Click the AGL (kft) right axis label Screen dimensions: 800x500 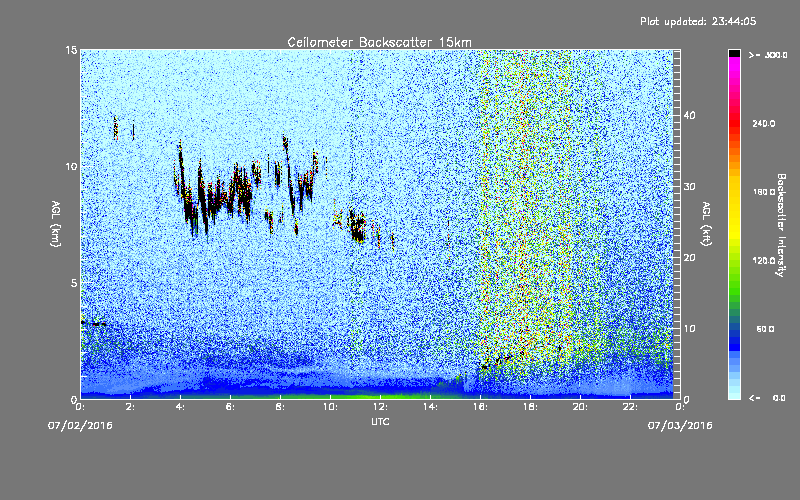[x=706, y=223]
